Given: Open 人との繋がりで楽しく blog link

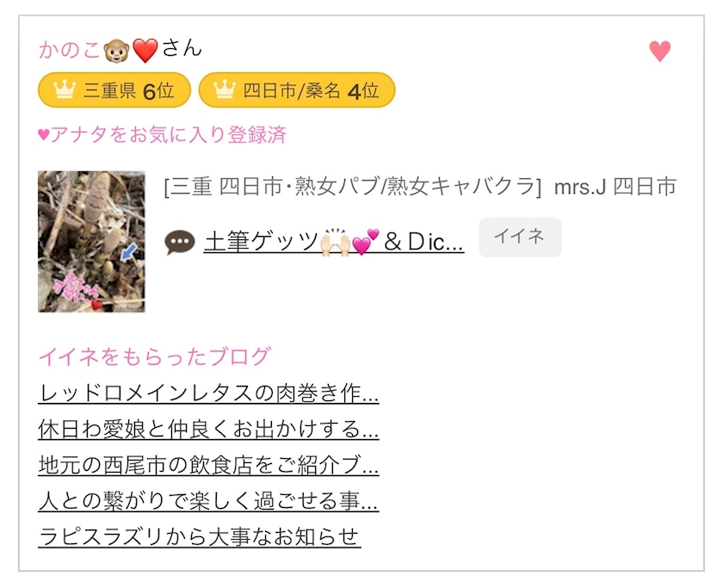Looking at the screenshot, I should pyautogui.click(x=208, y=501).
